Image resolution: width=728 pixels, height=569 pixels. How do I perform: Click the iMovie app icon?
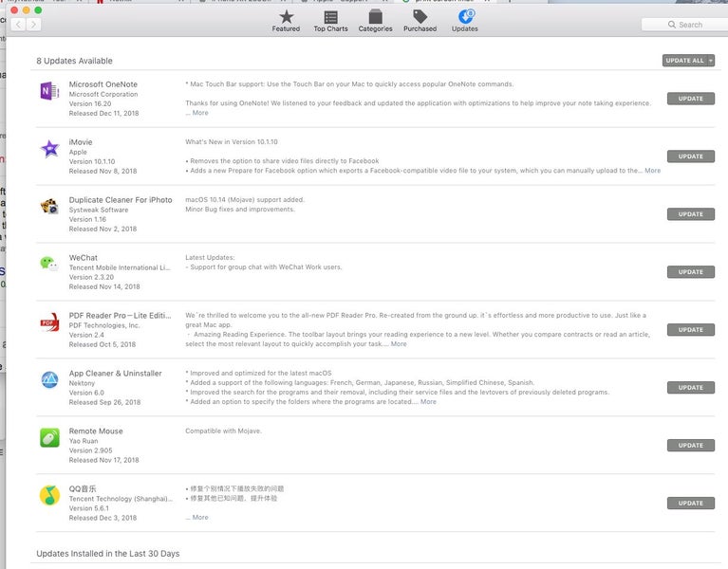pos(49,149)
